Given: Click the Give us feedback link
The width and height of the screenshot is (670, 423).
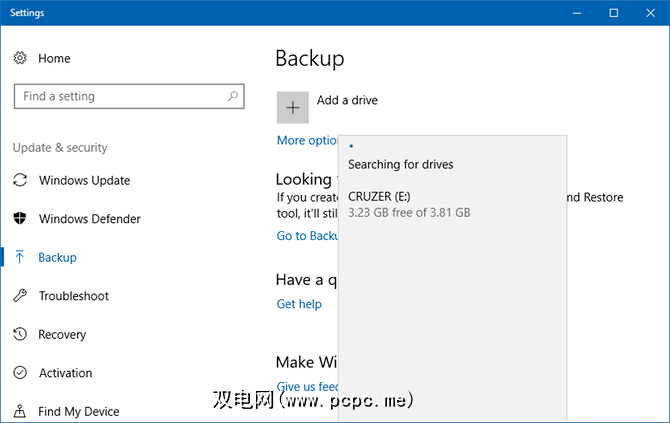Looking at the screenshot, I should (307, 387).
